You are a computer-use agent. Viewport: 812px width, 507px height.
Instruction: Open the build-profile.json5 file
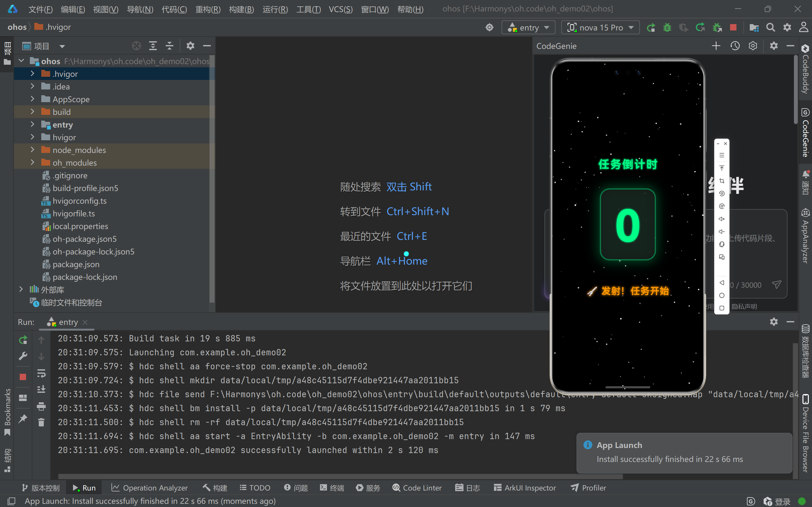85,188
